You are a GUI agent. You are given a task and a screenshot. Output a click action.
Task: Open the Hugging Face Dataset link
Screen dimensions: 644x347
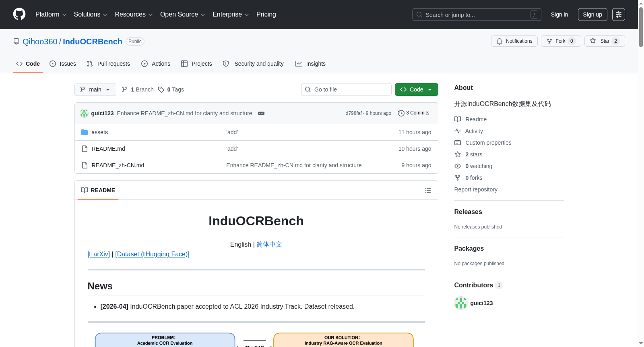pyautogui.click(x=152, y=254)
